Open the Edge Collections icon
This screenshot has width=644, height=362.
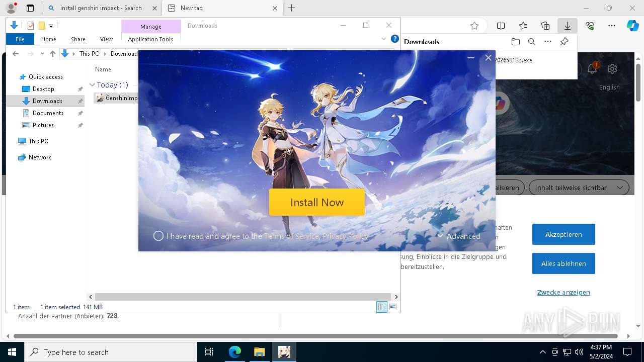545,26
